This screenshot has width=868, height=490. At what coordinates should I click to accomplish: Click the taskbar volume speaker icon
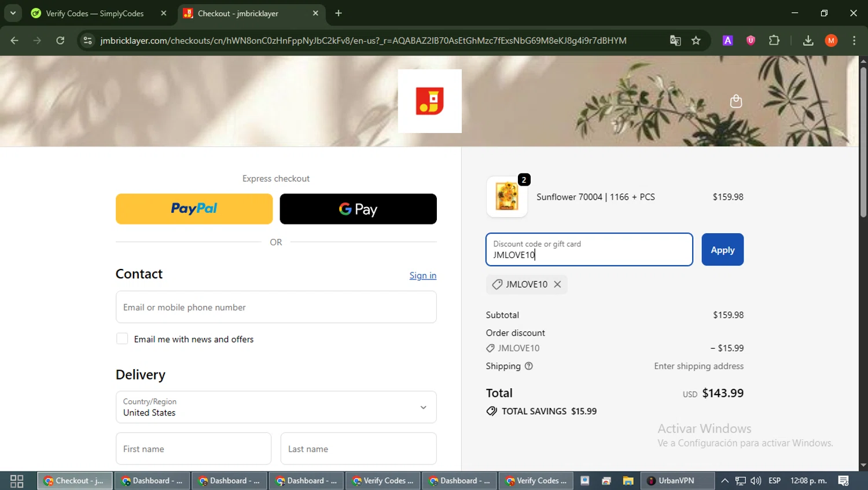[756, 481]
